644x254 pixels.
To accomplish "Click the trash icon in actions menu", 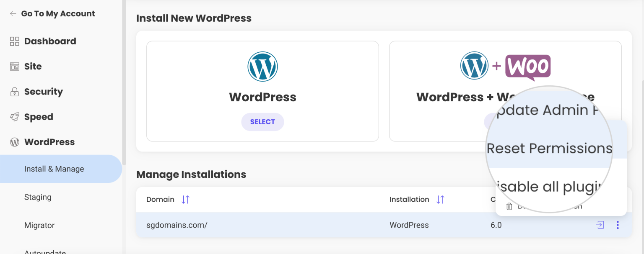I will [509, 206].
